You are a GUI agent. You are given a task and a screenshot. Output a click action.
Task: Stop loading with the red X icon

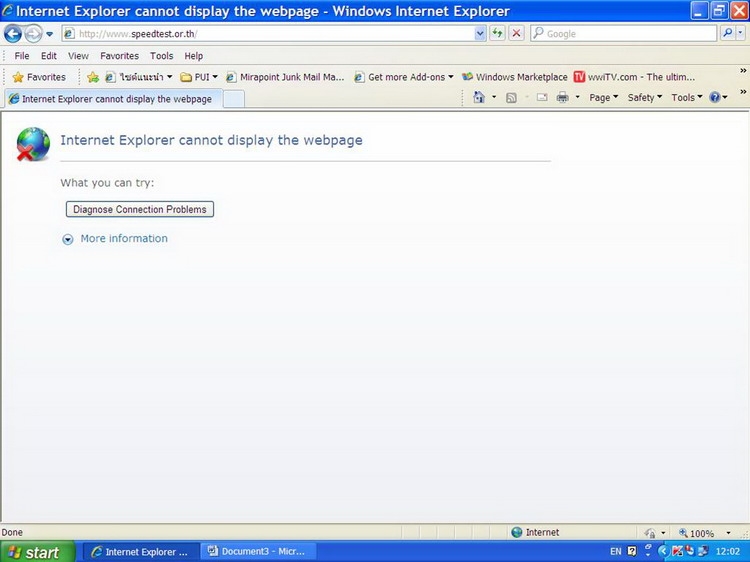[516, 33]
